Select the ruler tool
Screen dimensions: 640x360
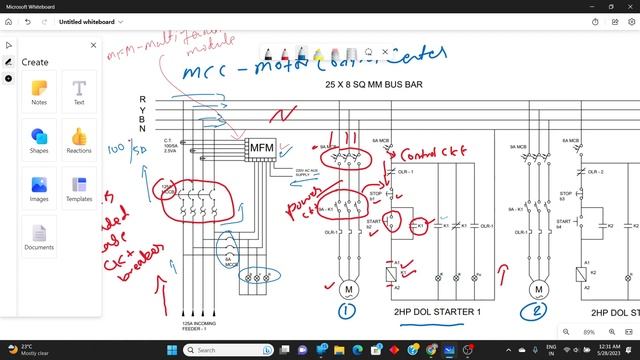(351, 53)
